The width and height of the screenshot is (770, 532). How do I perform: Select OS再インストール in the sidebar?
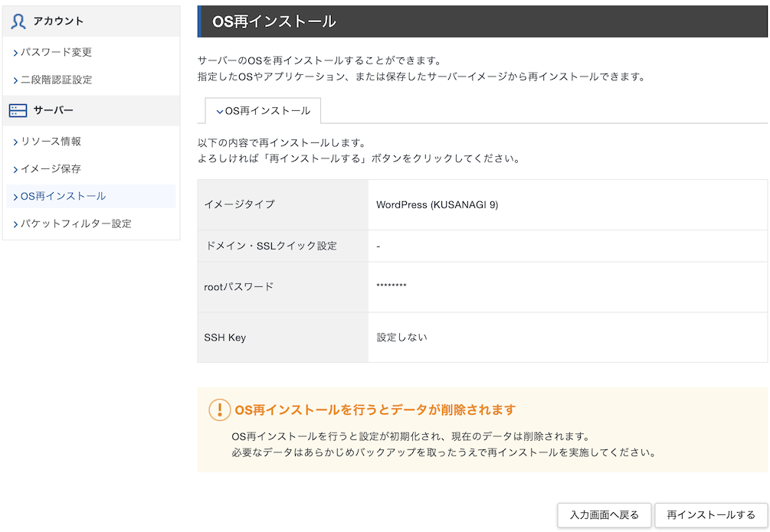63,197
